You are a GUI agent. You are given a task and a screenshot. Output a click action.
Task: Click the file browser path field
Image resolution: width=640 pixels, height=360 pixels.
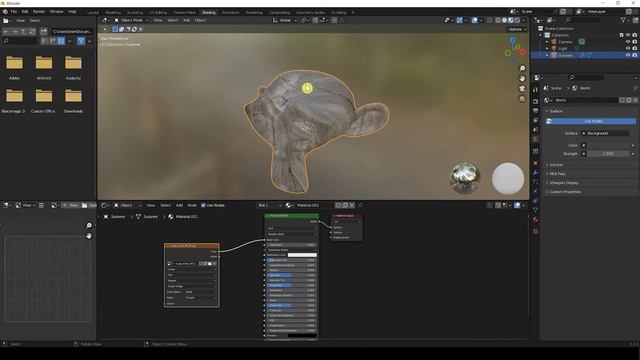(x=72, y=31)
